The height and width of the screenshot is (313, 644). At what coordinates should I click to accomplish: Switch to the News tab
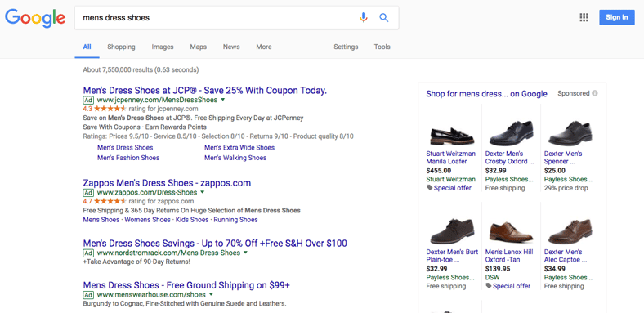click(x=231, y=47)
